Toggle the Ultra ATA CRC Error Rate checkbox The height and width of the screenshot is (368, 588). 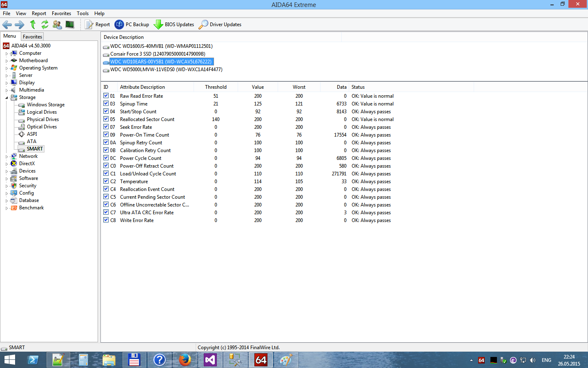[x=106, y=212]
